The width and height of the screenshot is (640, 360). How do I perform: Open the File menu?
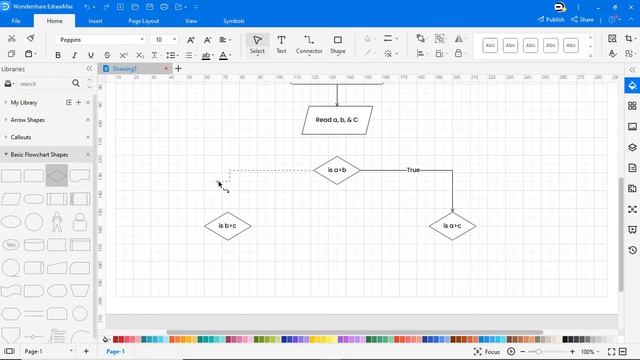[x=16, y=21]
